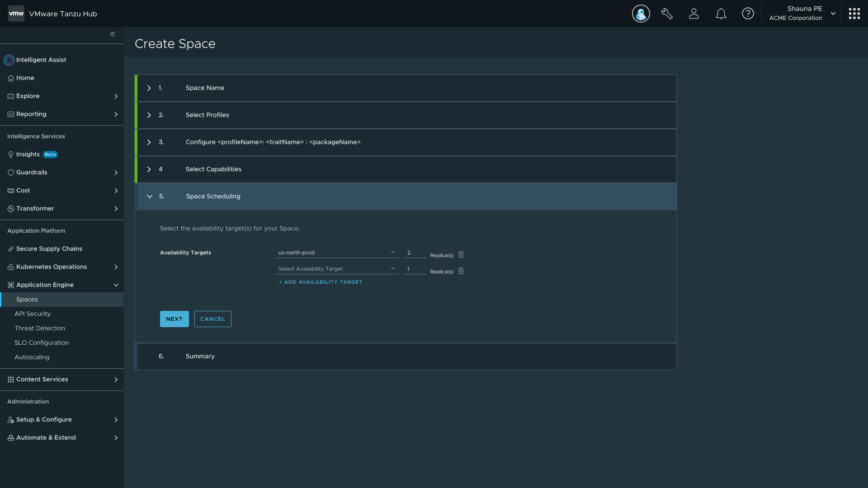This screenshot has width=868, height=488.
Task: Open the us-north-prod availability target dropdown
Action: 337,253
